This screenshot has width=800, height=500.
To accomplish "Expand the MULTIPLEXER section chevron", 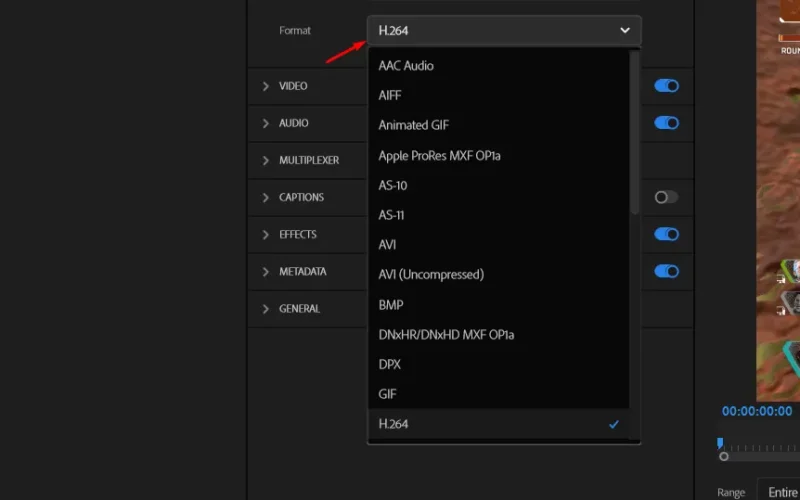I will point(265,161).
